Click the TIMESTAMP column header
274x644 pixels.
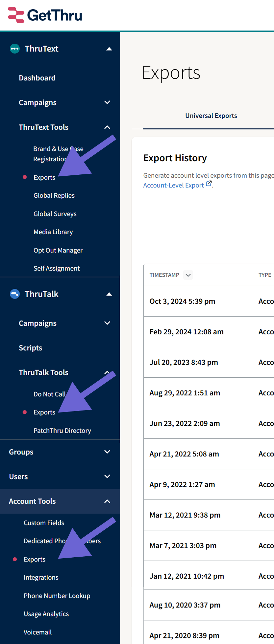[164, 275]
